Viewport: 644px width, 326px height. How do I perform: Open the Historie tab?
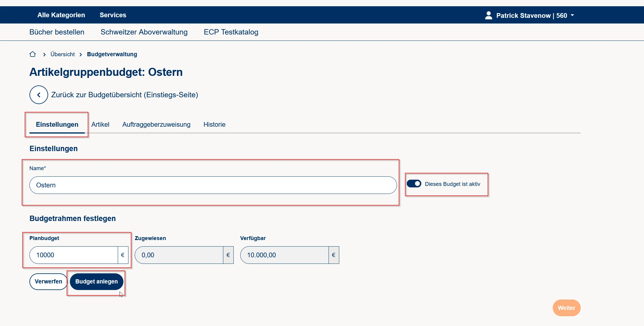[214, 124]
